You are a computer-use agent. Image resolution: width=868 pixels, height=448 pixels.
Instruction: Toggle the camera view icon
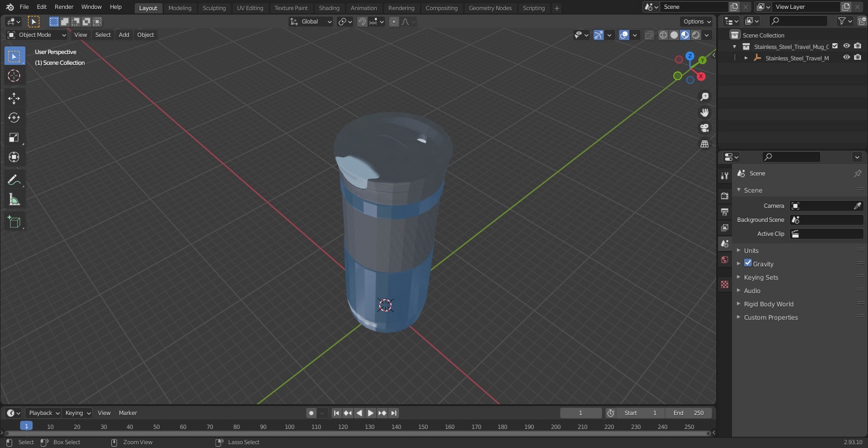coord(704,128)
